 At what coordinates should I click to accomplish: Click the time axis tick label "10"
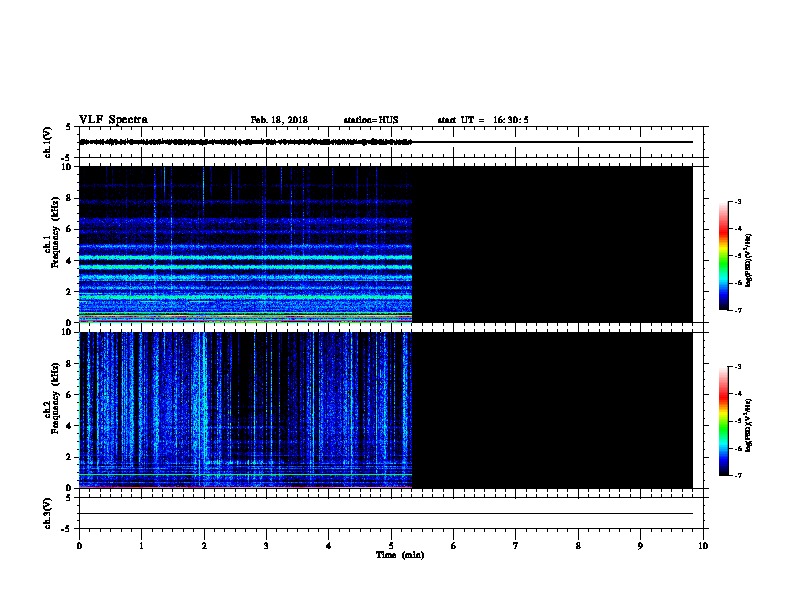click(703, 545)
